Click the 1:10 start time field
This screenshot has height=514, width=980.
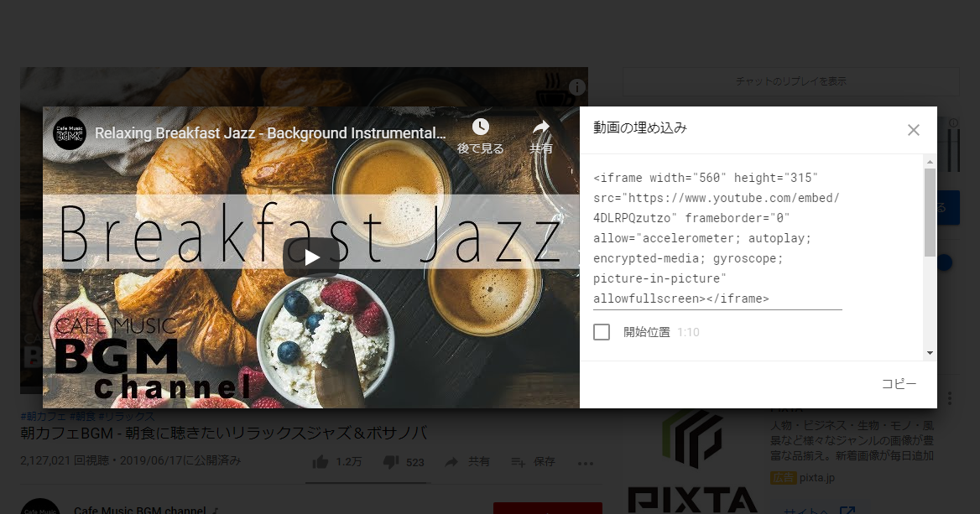click(x=688, y=332)
